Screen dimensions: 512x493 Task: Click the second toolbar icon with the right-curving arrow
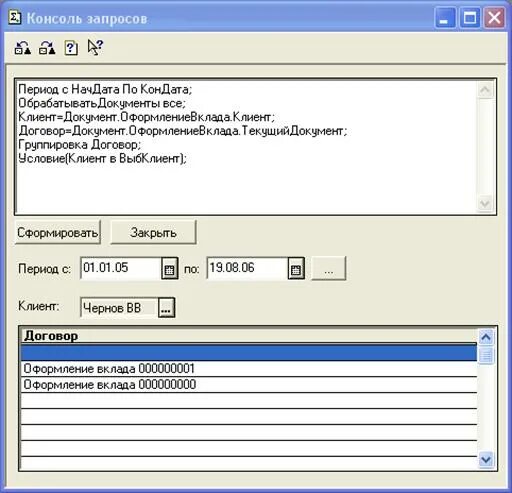tap(47, 48)
